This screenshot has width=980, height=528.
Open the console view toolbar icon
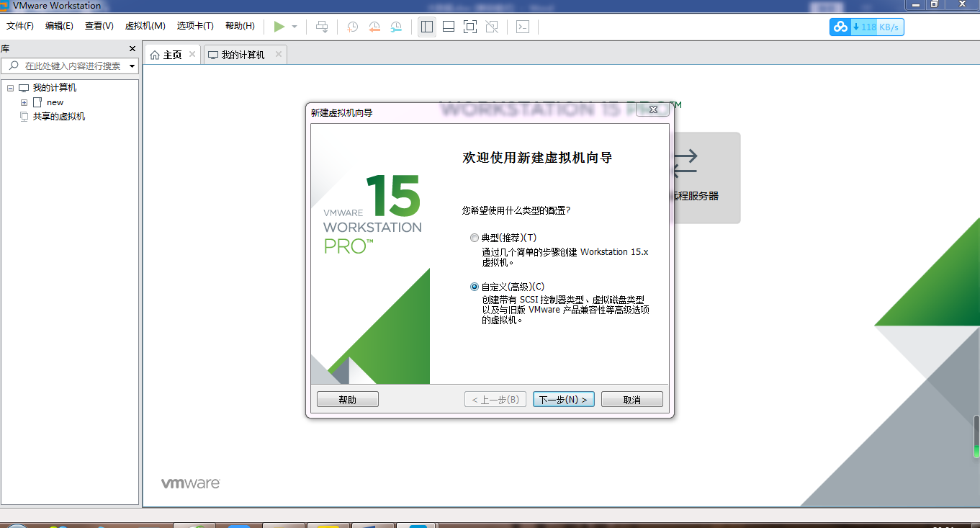pos(523,27)
